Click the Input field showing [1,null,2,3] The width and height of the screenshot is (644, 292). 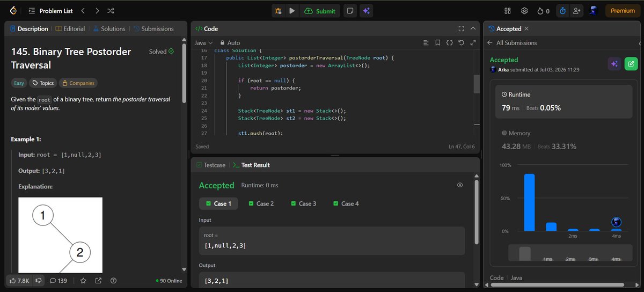pyautogui.click(x=331, y=240)
